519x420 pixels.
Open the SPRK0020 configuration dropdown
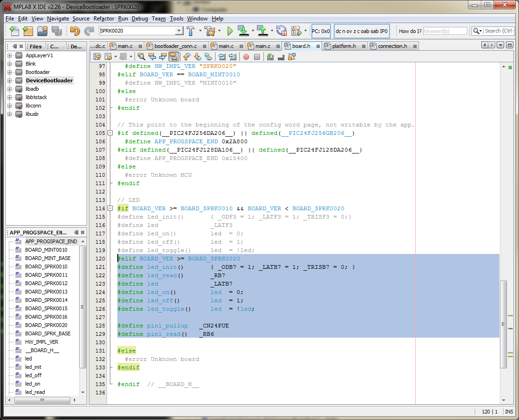(179, 31)
